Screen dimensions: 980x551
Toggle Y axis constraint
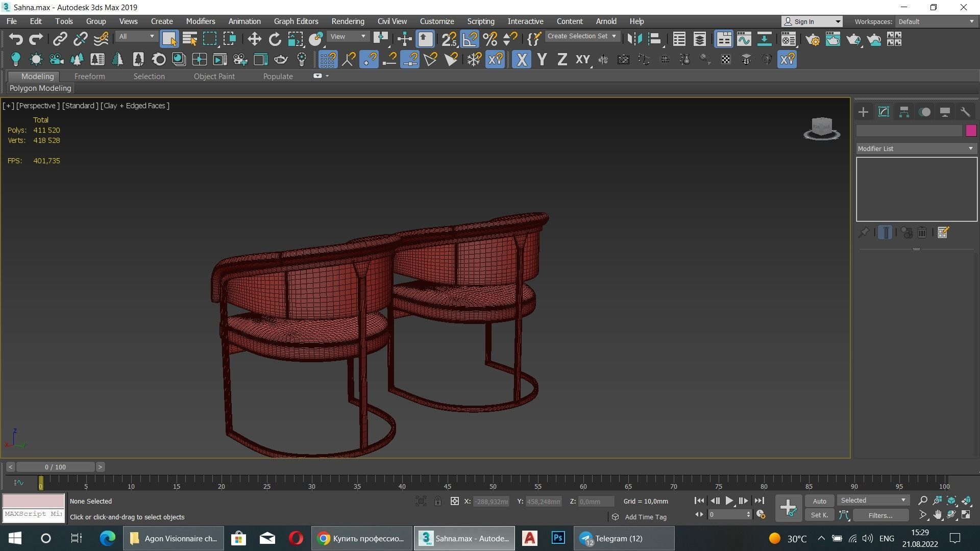542,60
